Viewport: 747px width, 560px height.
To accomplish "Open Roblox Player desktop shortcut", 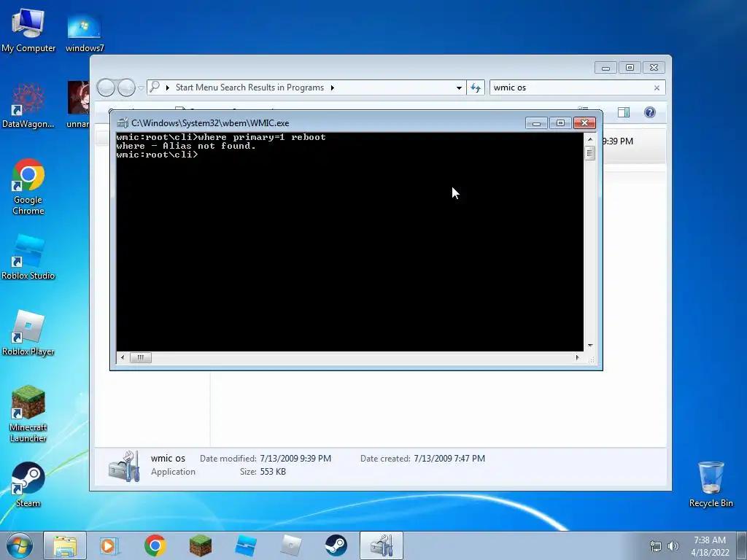I will point(28,333).
